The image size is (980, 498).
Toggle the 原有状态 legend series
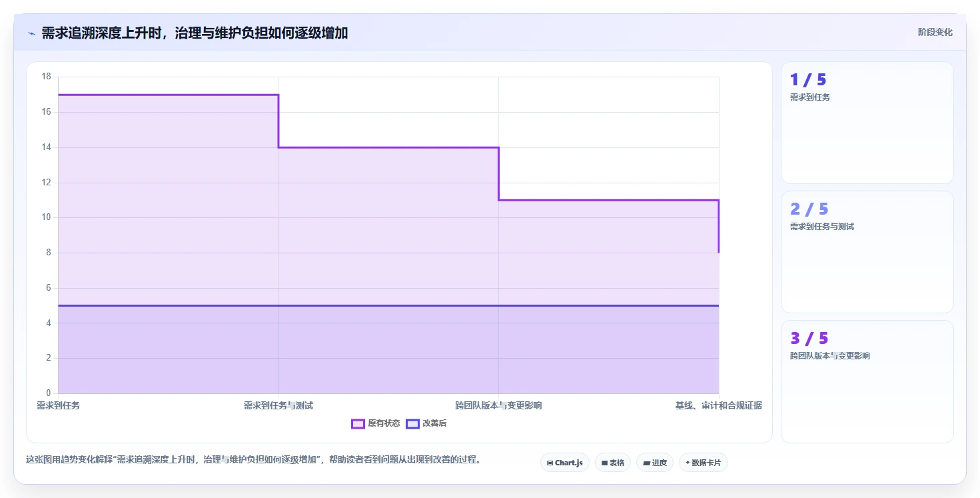(376, 423)
